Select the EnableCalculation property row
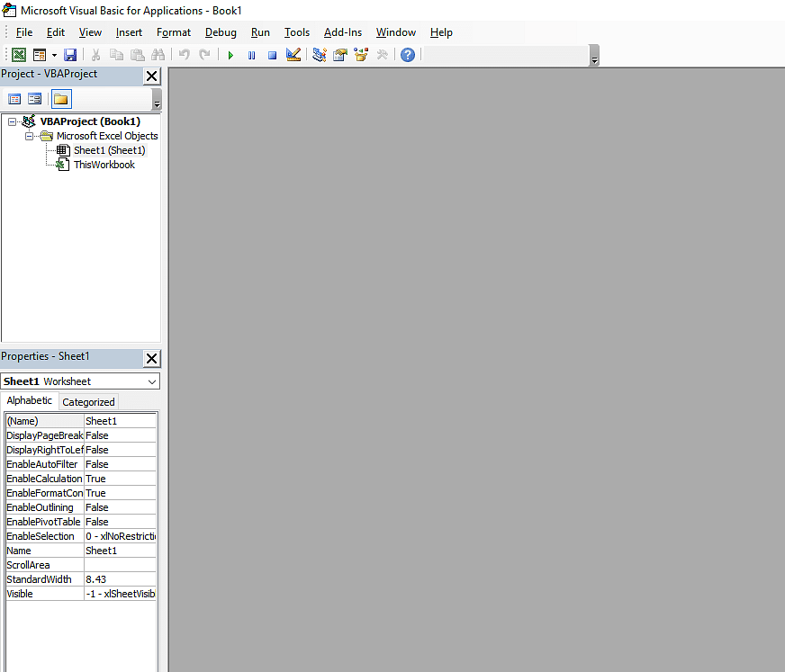Image resolution: width=785 pixels, height=672 pixels. click(x=81, y=479)
